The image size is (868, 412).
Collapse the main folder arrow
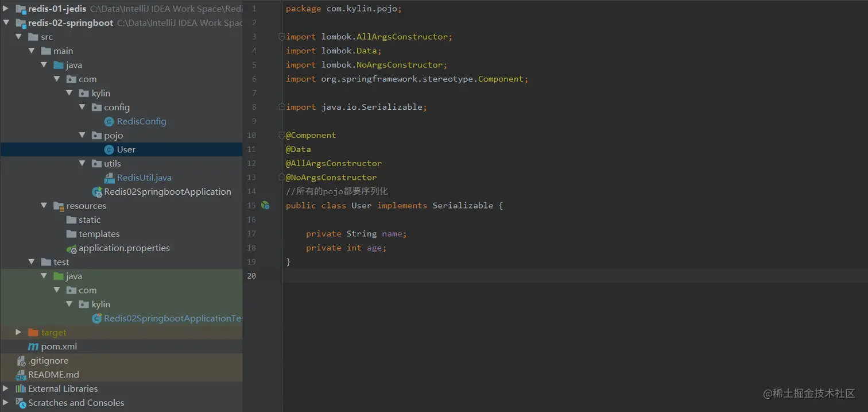tap(31, 51)
